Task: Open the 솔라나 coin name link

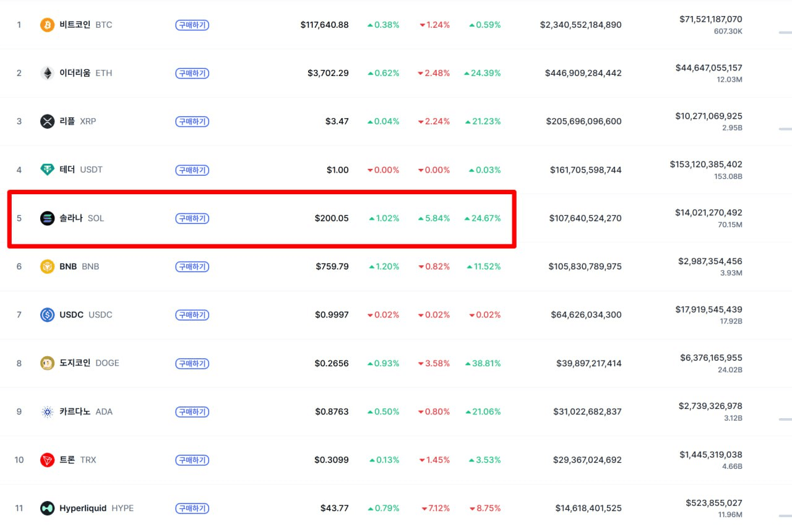Action: coord(71,218)
